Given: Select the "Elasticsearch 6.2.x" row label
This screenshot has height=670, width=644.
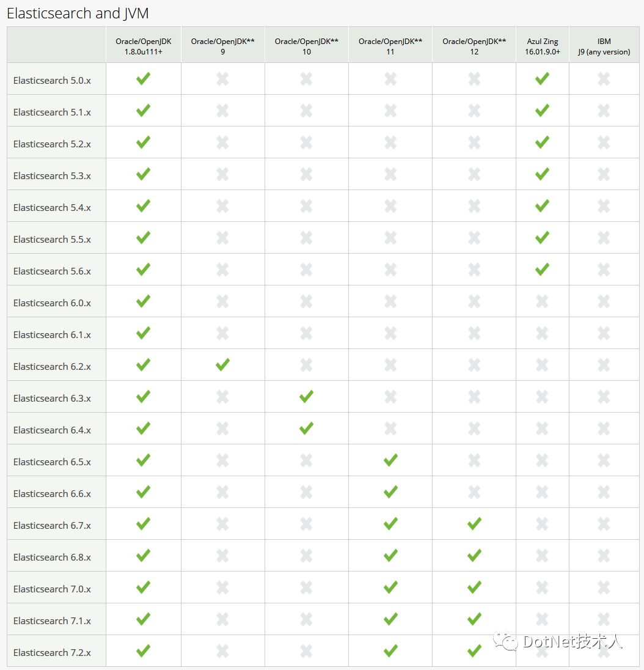Looking at the screenshot, I should [x=52, y=367].
